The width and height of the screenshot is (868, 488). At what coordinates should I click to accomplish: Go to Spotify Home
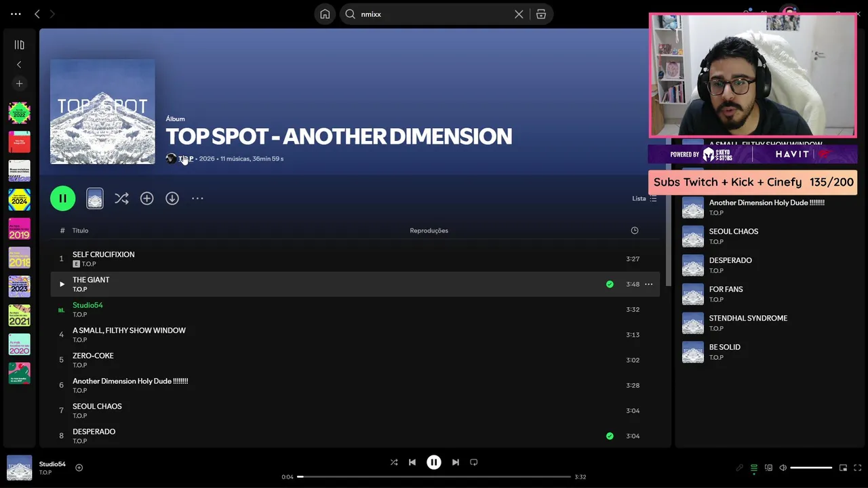click(325, 14)
